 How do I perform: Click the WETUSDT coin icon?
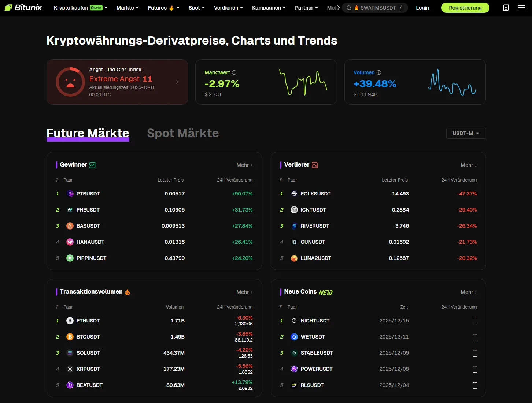click(x=294, y=337)
